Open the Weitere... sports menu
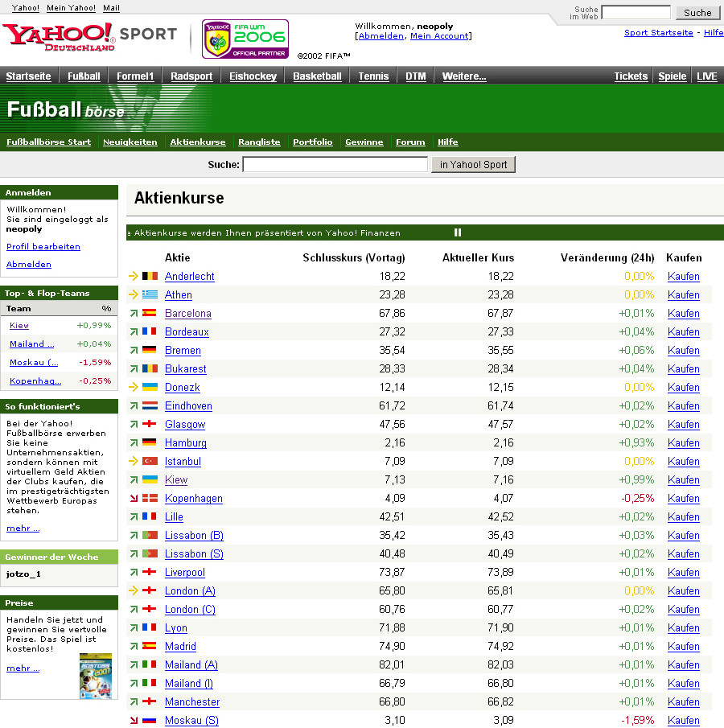This screenshot has height=728, width=724. (464, 76)
